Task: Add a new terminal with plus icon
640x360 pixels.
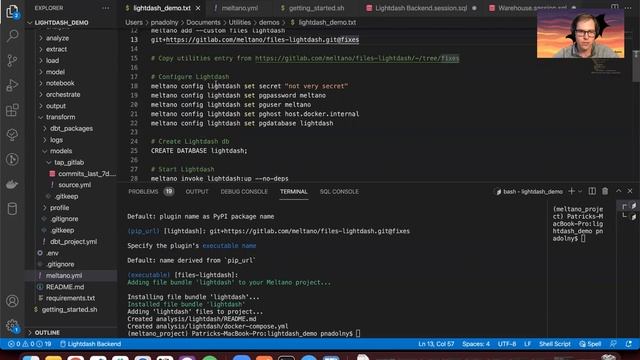Action: 571,191
